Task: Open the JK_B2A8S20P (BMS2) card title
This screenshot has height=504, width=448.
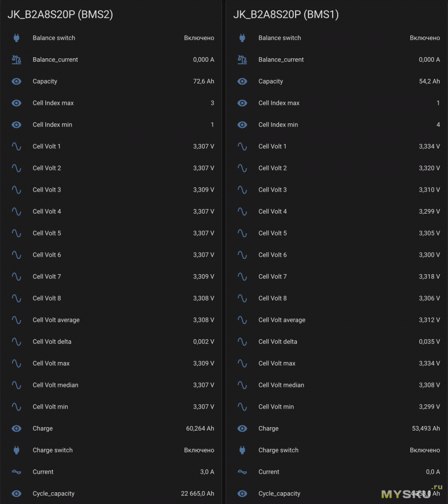Action: [60, 15]
